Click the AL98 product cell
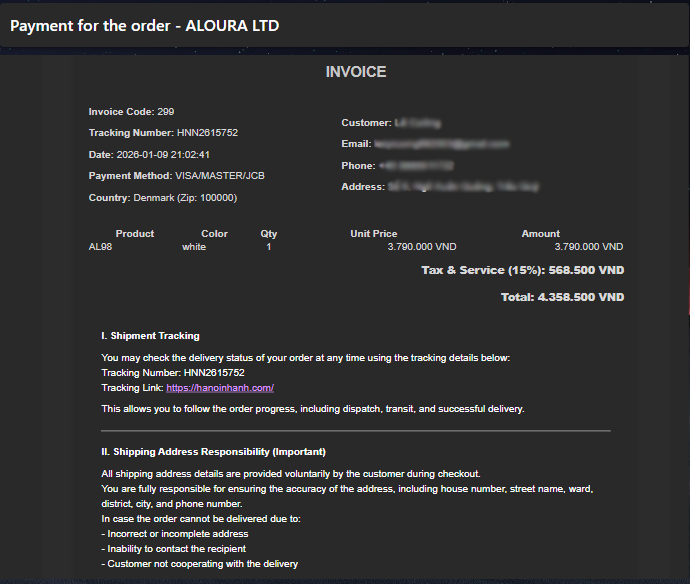The height and width of the screenshot is (584, 690). (x=100, y=247)
